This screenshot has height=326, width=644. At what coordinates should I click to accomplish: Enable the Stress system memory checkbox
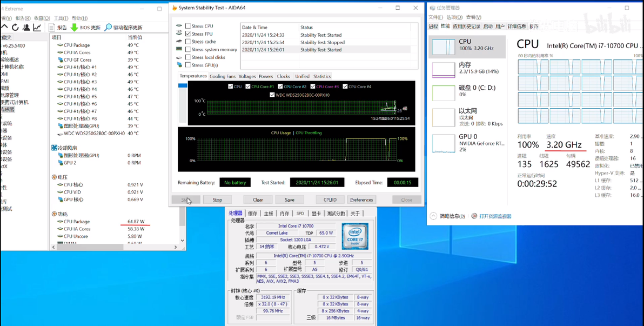(x=187, y=49)
